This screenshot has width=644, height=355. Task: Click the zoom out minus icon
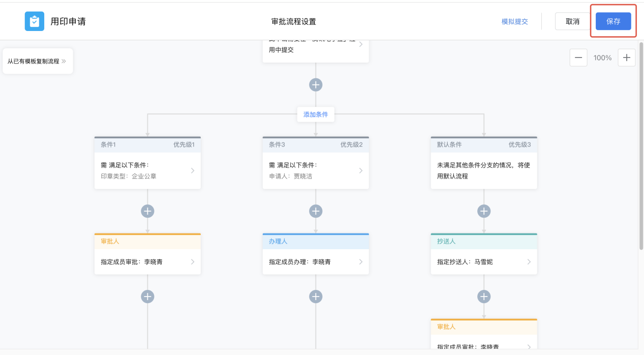578,57
